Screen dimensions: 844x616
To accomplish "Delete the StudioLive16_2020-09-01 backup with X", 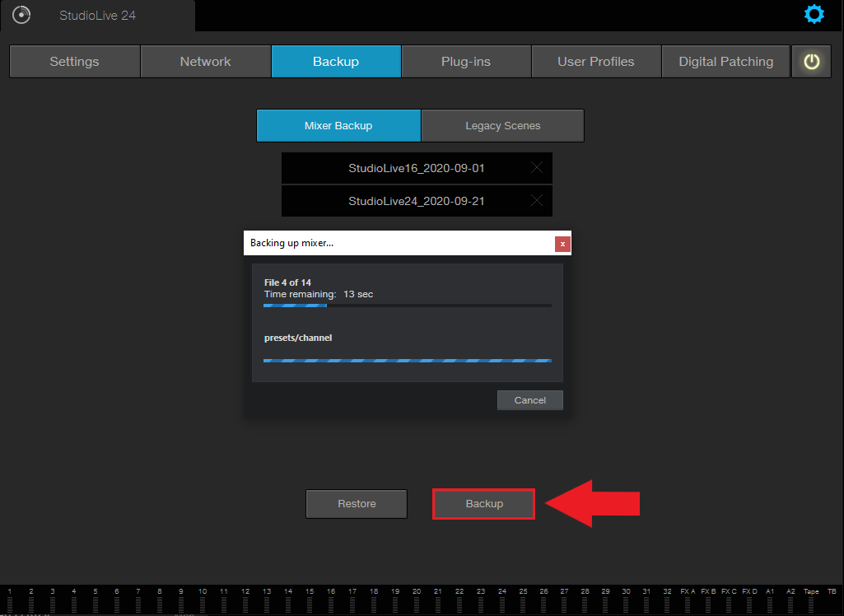I will click(x=536, y=168).
